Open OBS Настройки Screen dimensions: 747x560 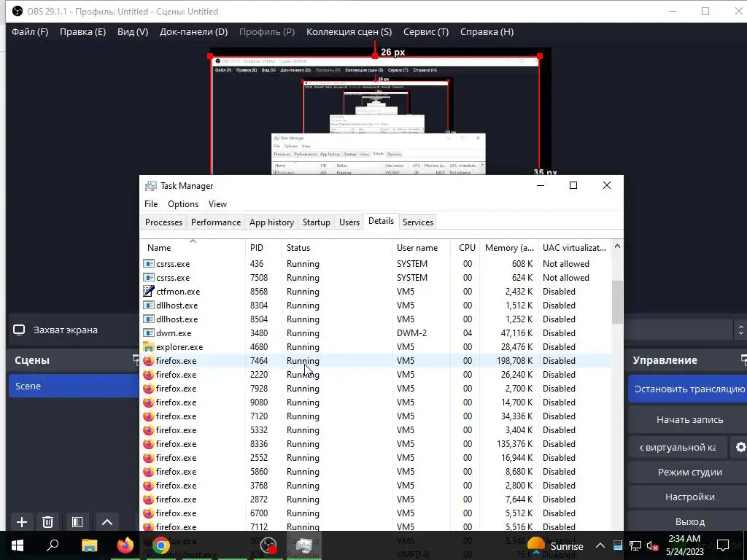click(x=687, y=497)
